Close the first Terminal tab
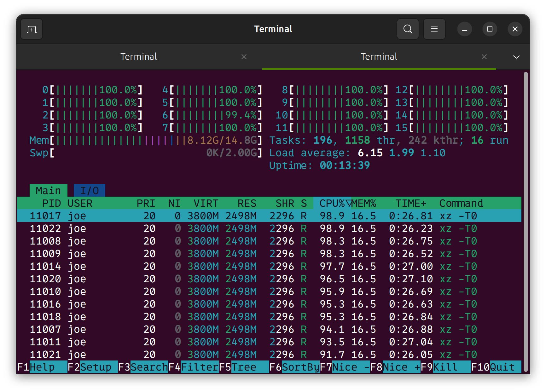The width and height of the screenshot is (546, 392). click(244, 57)
